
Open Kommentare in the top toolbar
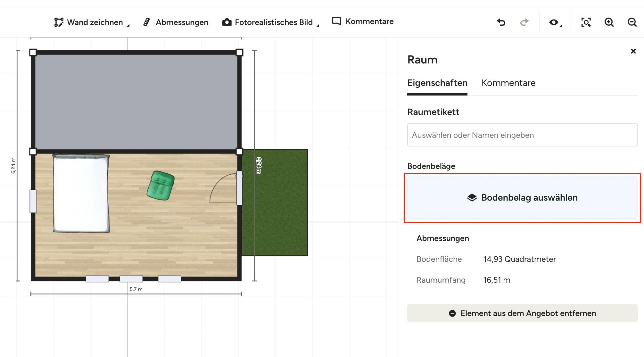pyautogui.click(x=363, y=21)
